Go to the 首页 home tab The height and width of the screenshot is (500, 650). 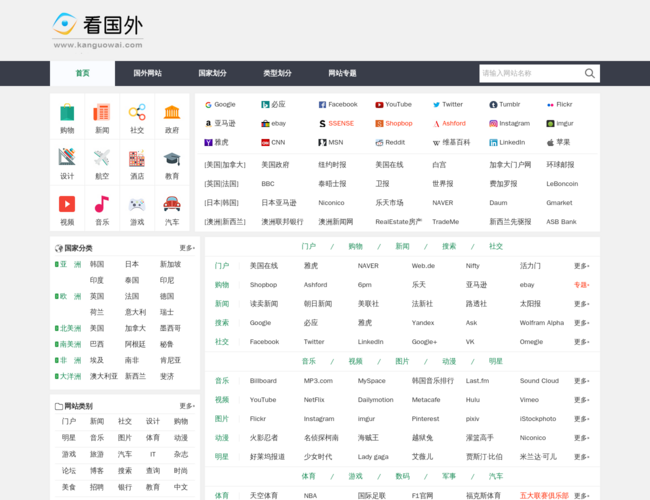pyautogui.click(x=82, y=73)
